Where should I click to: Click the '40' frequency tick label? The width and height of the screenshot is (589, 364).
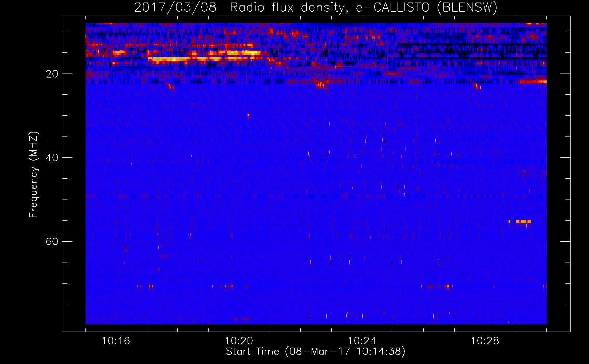tap(52, 158)
